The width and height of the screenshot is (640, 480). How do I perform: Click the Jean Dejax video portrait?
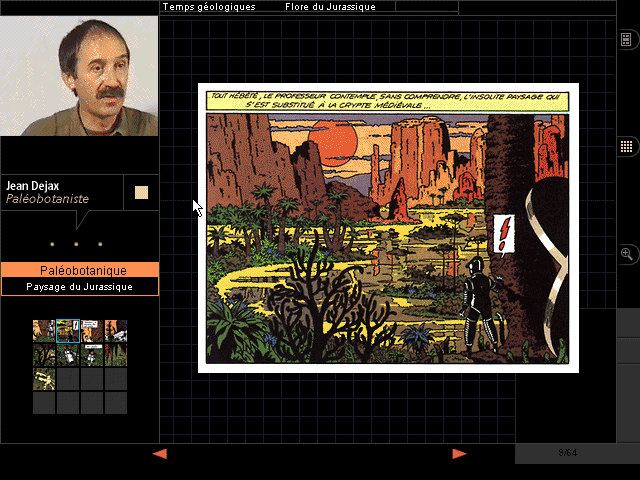click(x=79, y=76)
